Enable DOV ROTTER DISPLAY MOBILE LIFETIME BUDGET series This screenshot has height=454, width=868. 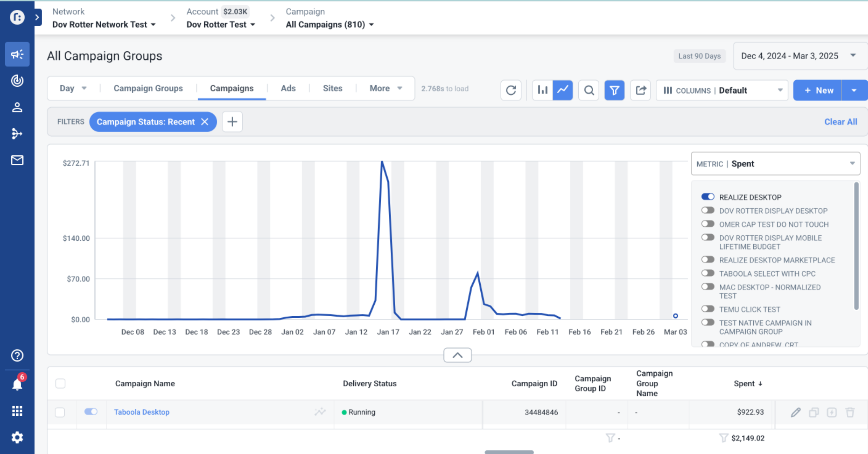708,237
